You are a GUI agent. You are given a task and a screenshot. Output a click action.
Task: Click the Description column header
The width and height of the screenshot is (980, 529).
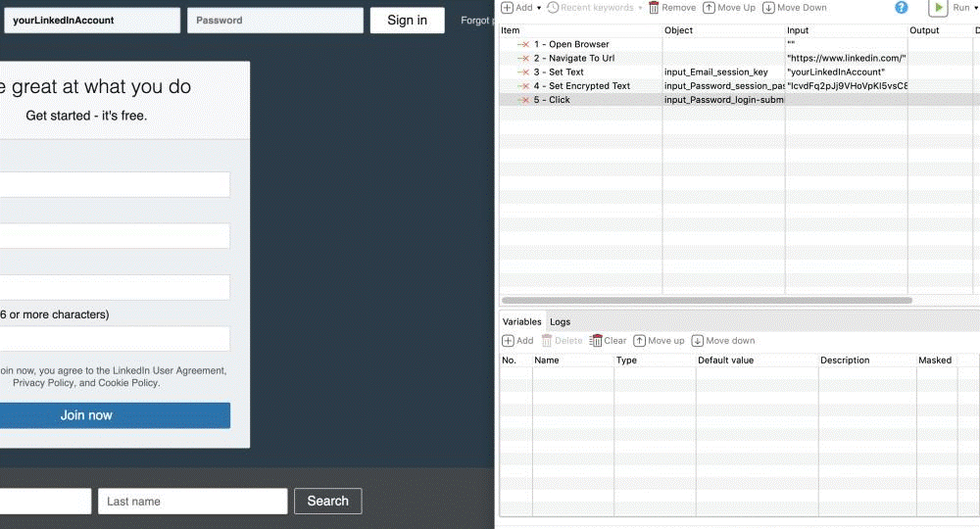tap(845, 361)
